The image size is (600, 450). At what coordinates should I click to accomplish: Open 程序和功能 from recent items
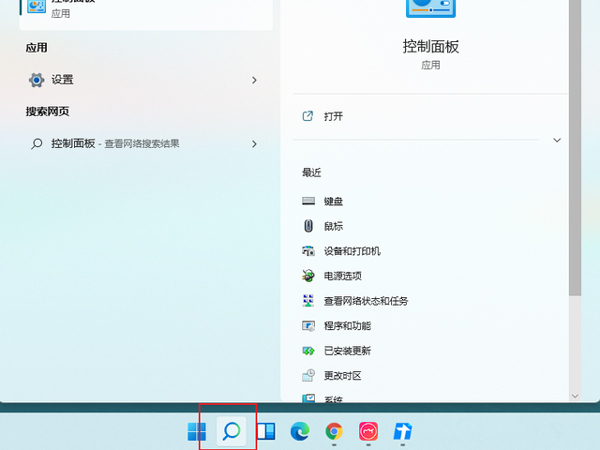[346, 326]
